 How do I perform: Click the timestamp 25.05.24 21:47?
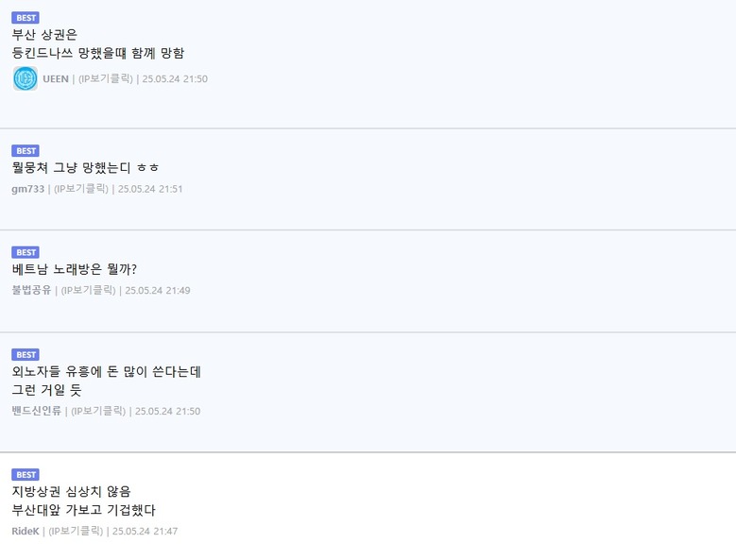click(x=145, y=531)
